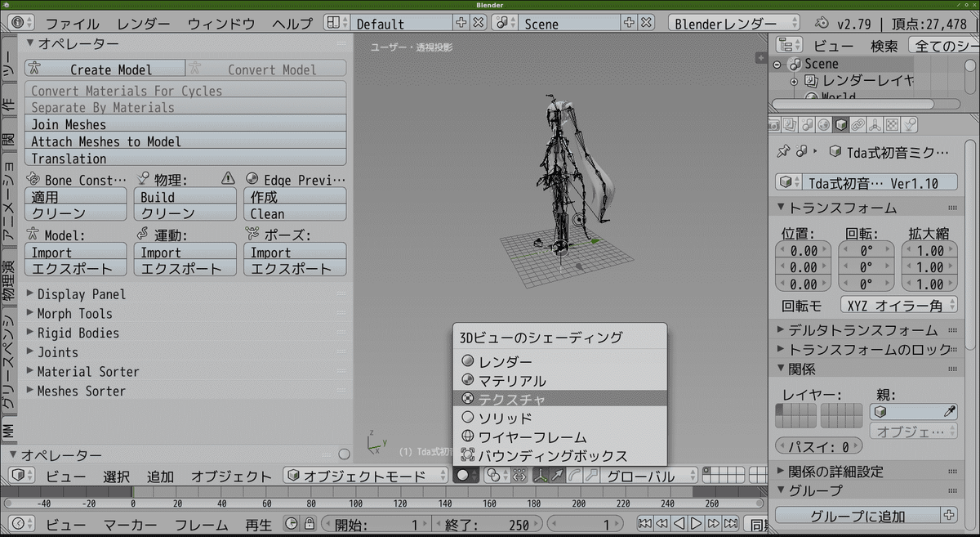Choose ソリッド shading option
The image size is (980, 537).
(559, 418)
